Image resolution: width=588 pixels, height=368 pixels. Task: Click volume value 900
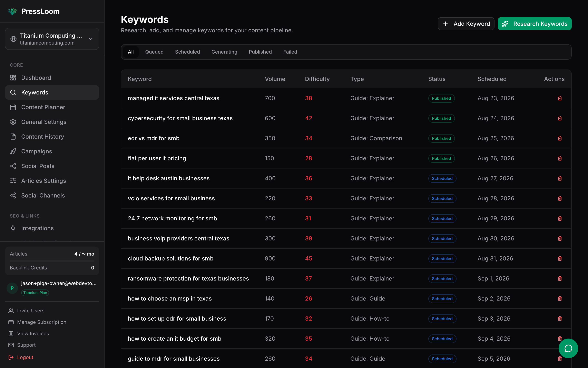pos(270,258)
